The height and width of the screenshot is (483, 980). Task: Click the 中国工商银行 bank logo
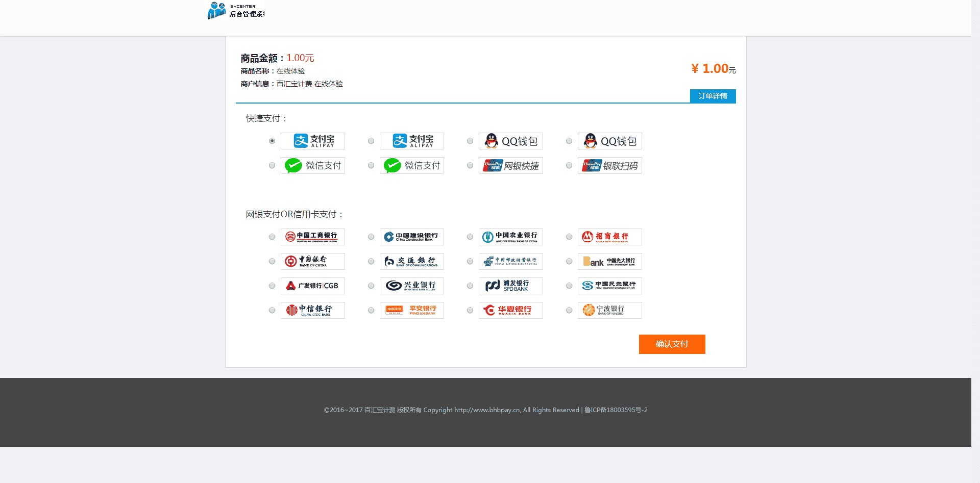pyautogui.click(x=313, y=237)
